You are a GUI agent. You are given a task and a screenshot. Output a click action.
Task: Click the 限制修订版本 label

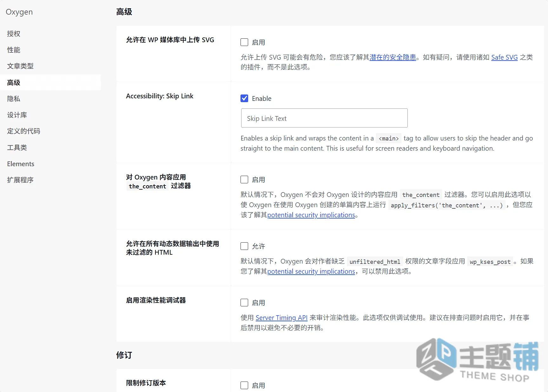146,383
